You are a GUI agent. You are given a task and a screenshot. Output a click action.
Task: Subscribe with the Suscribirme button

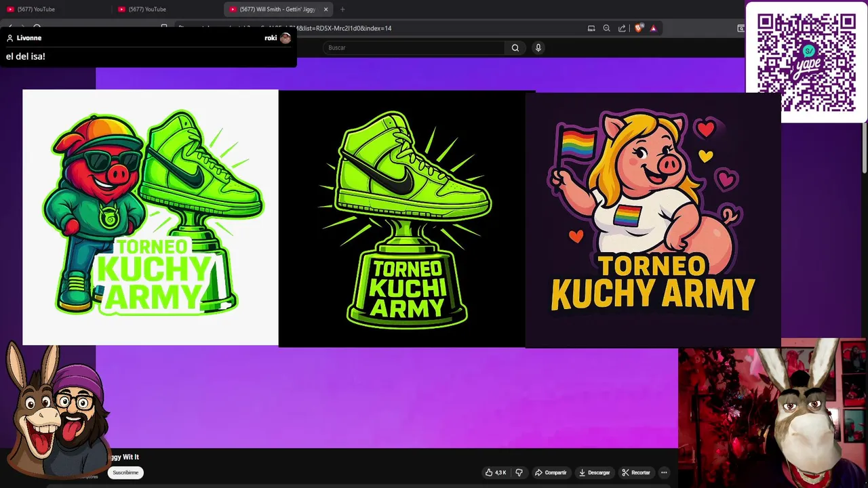click(125, 472)
